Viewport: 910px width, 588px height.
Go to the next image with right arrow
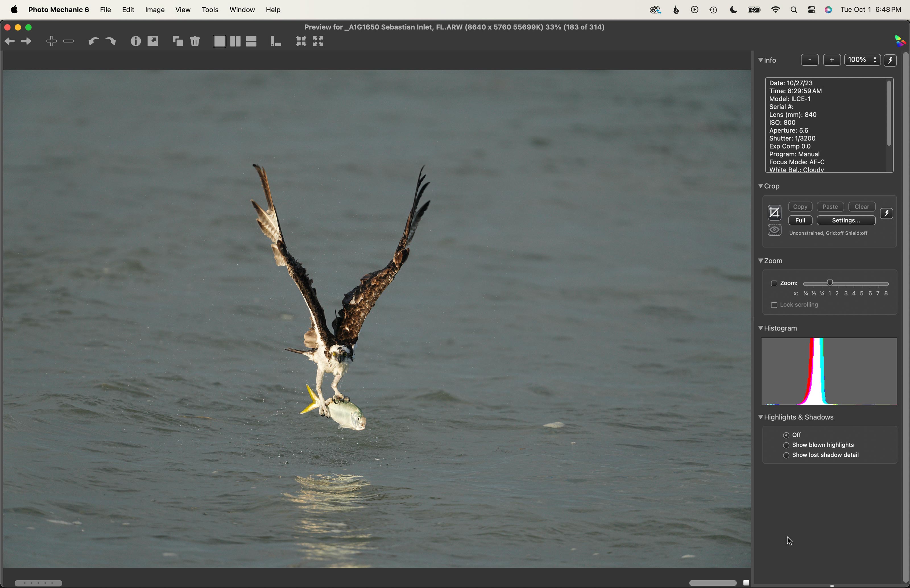(26, 41)
